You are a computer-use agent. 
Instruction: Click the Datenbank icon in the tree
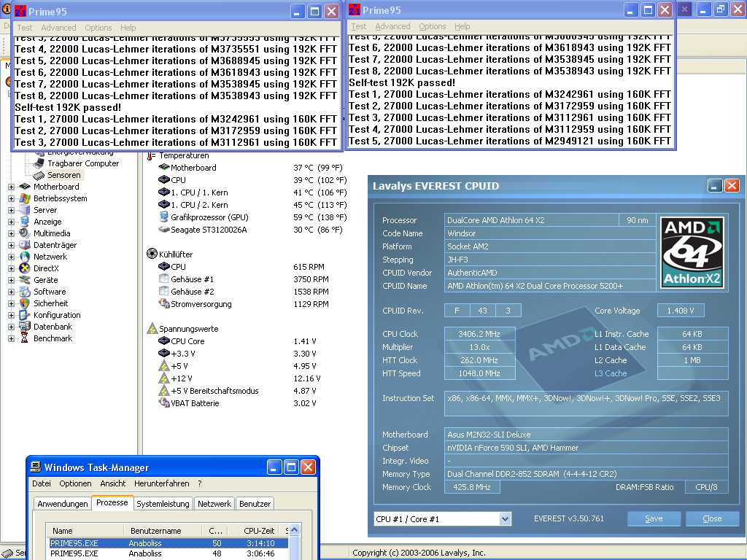point(24,327)
